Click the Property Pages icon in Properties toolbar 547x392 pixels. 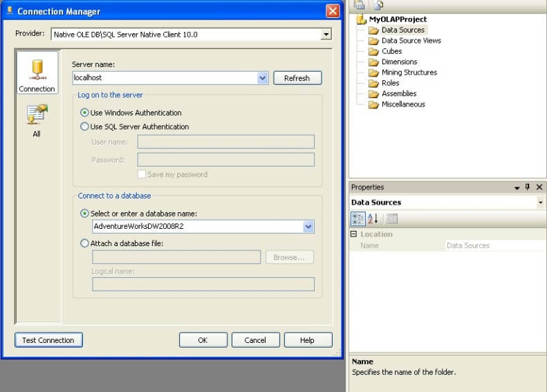click(x=392, y=219)
